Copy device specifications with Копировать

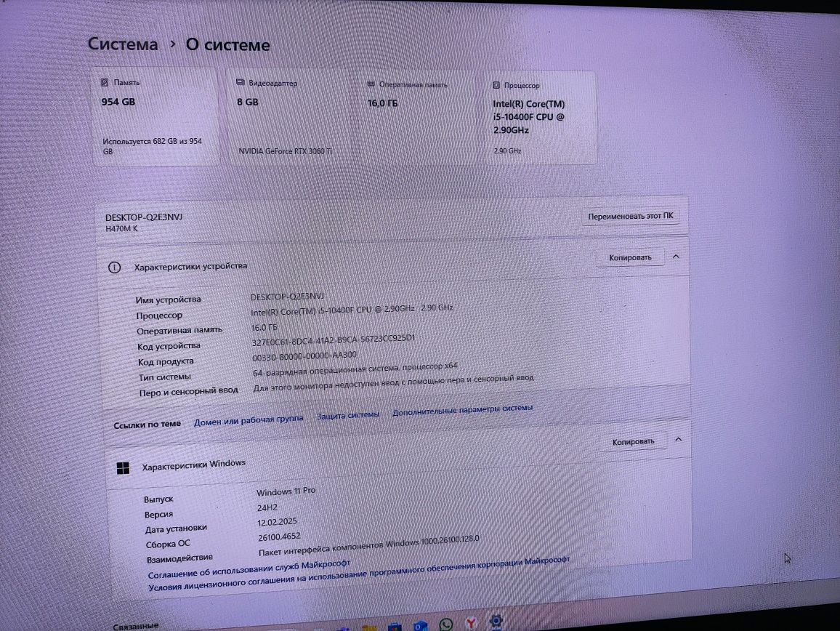pyautogui.click(x=630, y=258)
